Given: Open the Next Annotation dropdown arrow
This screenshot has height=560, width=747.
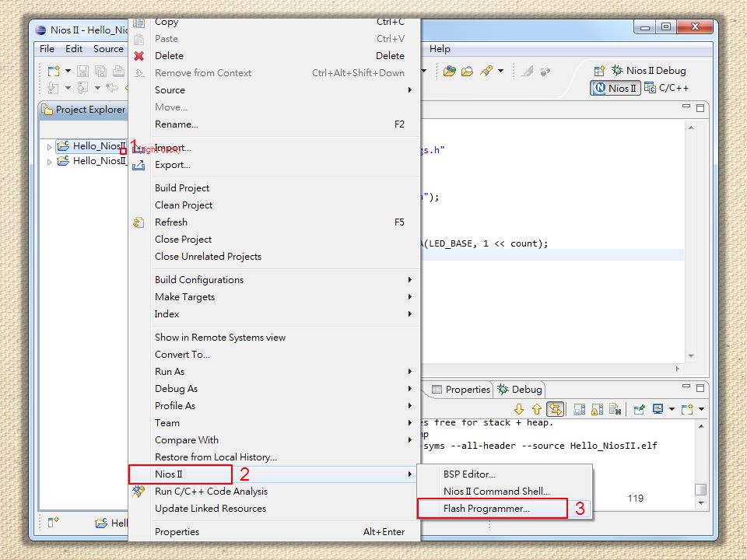Looking at the screenshot, I should click(68, 88).
